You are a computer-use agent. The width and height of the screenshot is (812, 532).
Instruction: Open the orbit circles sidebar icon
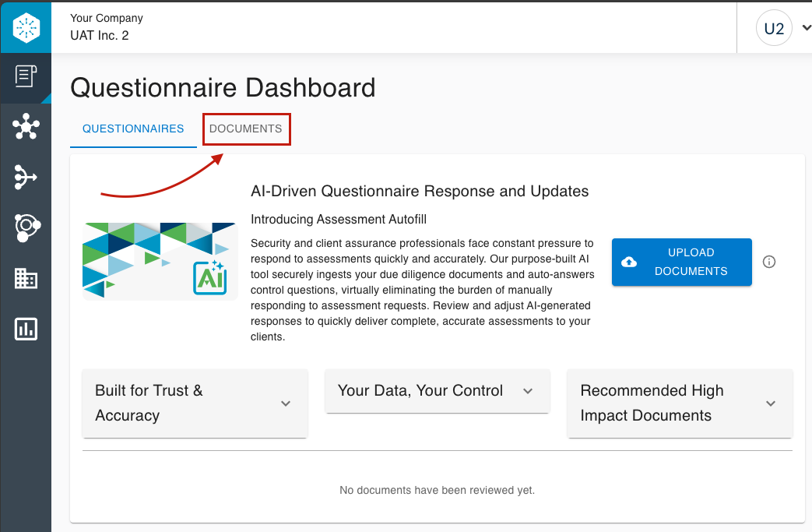[27, 227]
